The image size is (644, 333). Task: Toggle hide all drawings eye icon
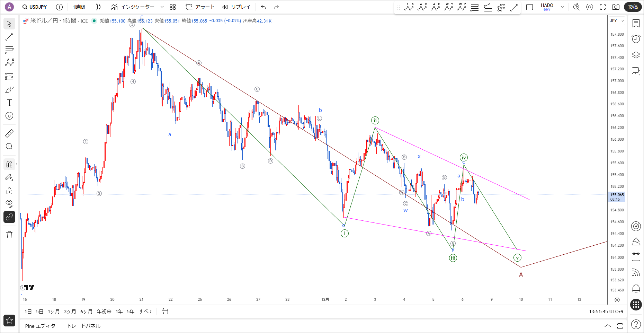[x=9, y=204]
